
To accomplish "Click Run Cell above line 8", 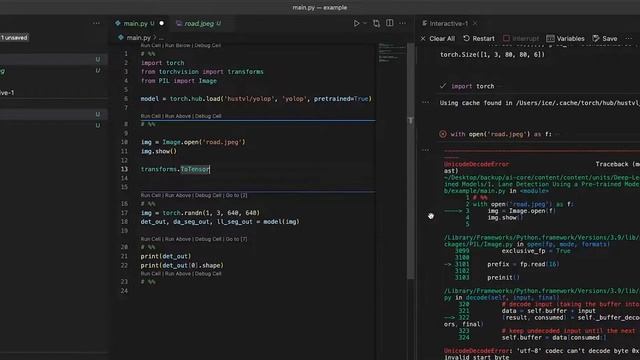I will [151, 116].
